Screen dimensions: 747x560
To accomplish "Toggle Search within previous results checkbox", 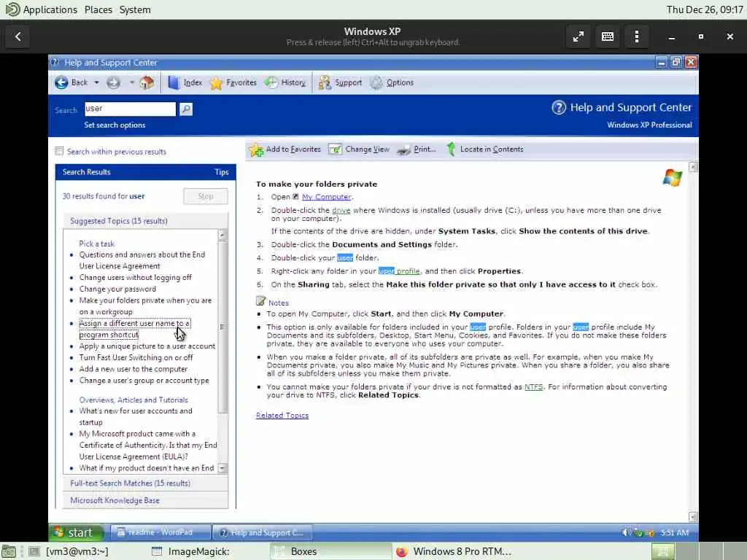I will click(59, 151).
